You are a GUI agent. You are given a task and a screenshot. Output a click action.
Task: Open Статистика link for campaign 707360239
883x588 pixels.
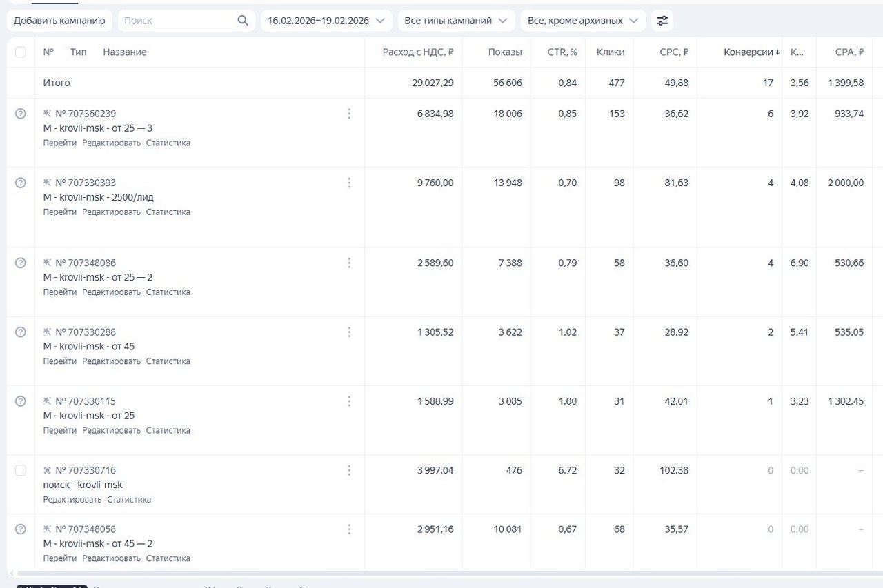pos(168,143)
